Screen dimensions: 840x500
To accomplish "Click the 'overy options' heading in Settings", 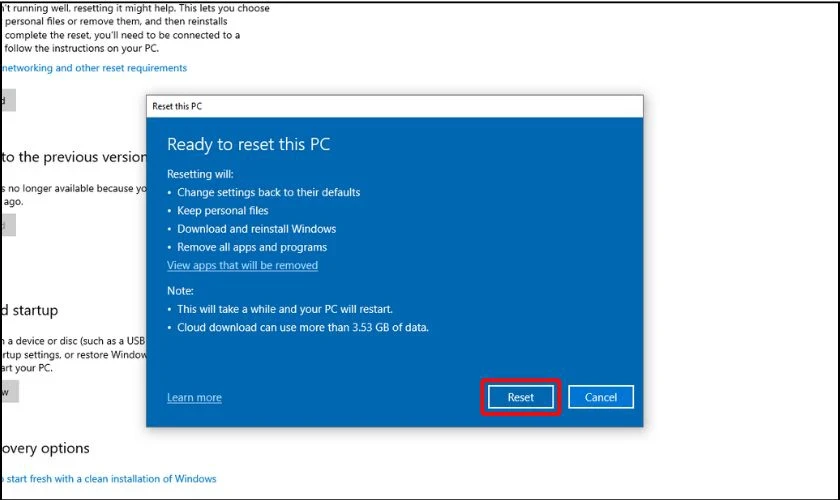I will [x=46, y=448].
